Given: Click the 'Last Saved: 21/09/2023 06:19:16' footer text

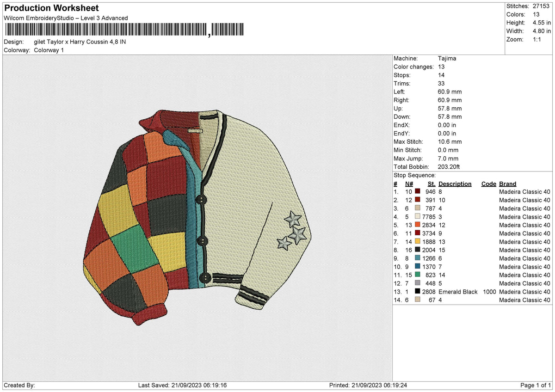Looking at the screenshot, I should pos(182,385).
